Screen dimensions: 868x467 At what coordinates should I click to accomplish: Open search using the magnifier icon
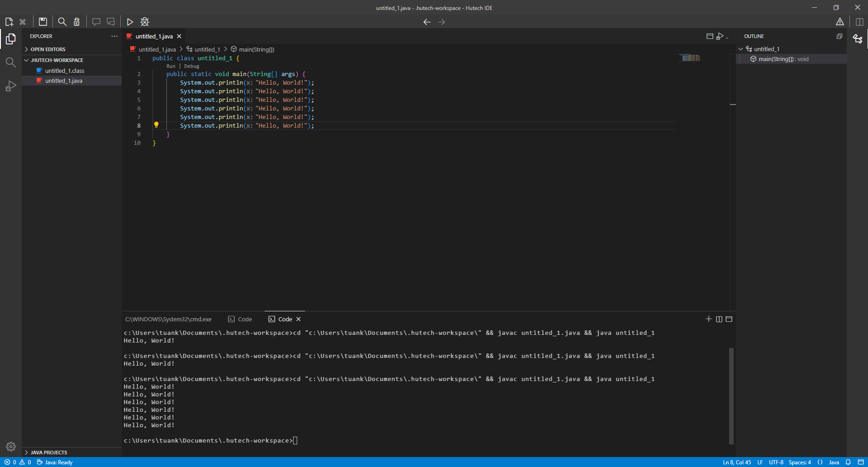tap(62, 21)
